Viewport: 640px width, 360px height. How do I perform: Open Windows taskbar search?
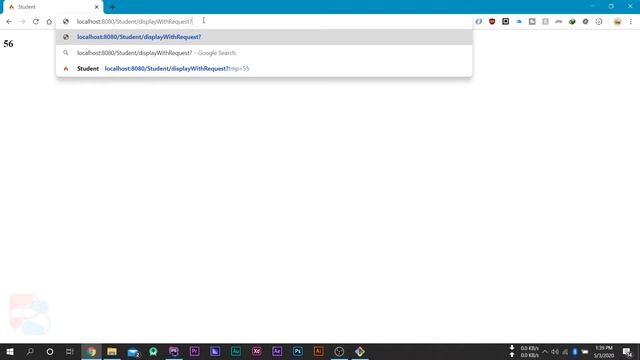[30, 351]
